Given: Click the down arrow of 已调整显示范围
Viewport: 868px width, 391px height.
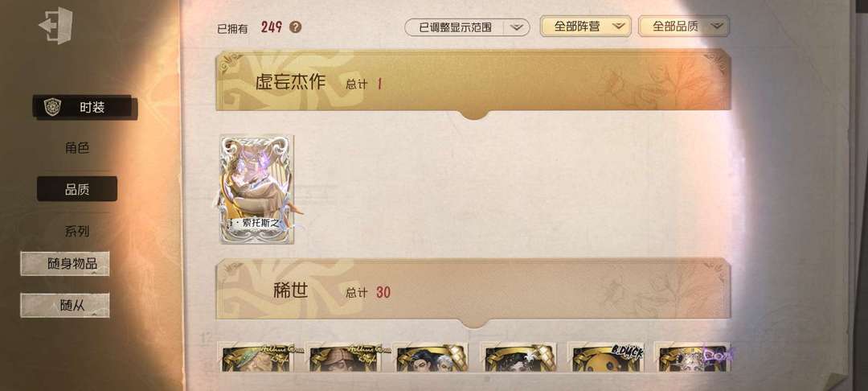Looking at the screenshot, I should click(x=516, y=27).
